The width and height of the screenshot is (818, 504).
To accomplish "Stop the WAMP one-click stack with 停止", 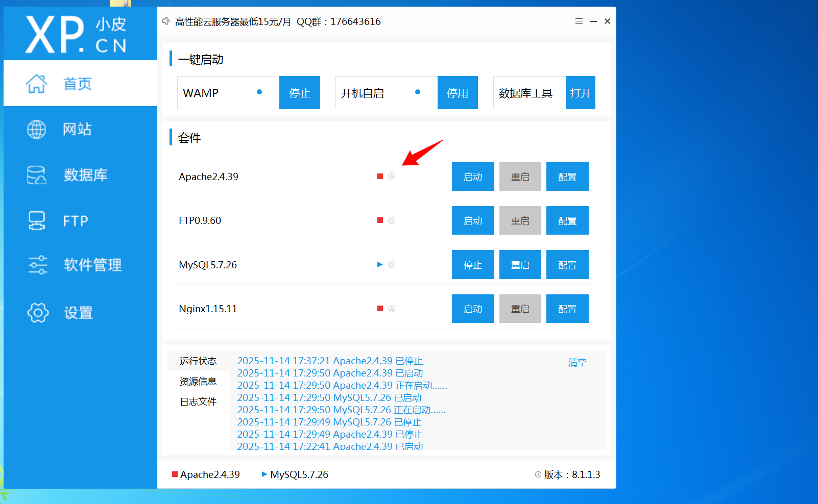I will click(300, 92).
